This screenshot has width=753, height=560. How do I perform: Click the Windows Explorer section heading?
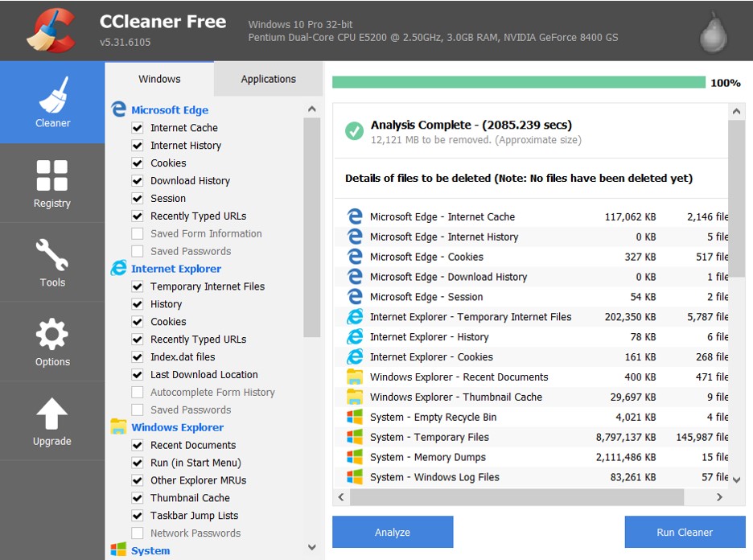[177, 427]
